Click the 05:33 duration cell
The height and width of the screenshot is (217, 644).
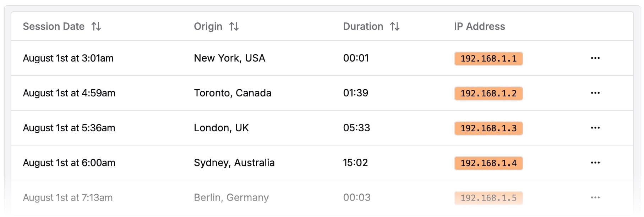click(356, 128)
